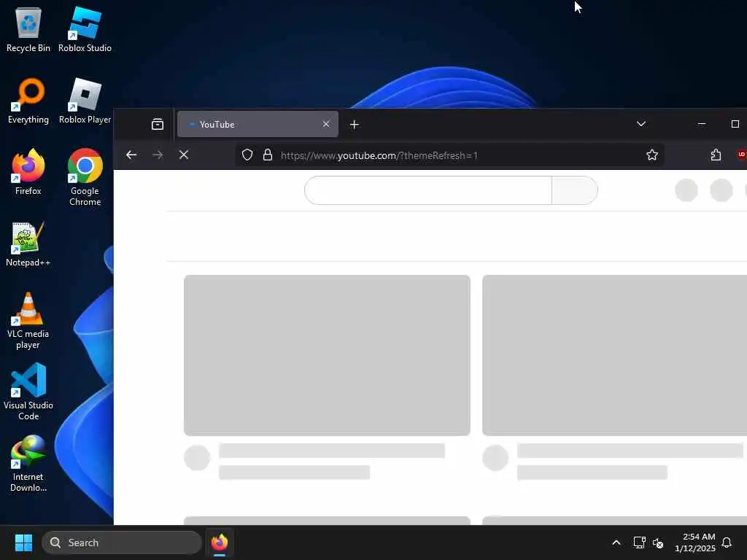Open Notepad++ desktop shortcut

(28, 244)
